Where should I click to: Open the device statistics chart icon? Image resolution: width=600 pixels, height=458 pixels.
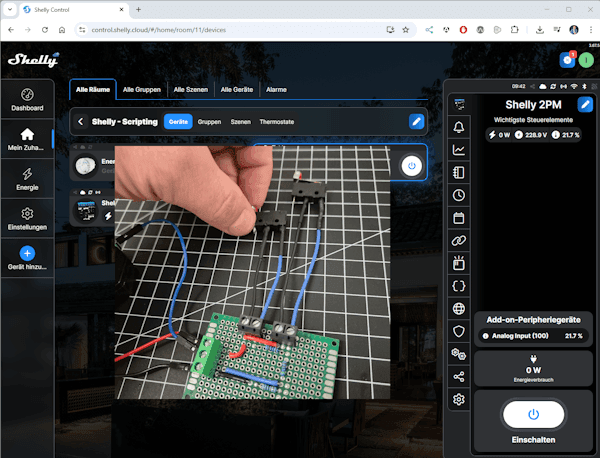(x=459, y=150)
